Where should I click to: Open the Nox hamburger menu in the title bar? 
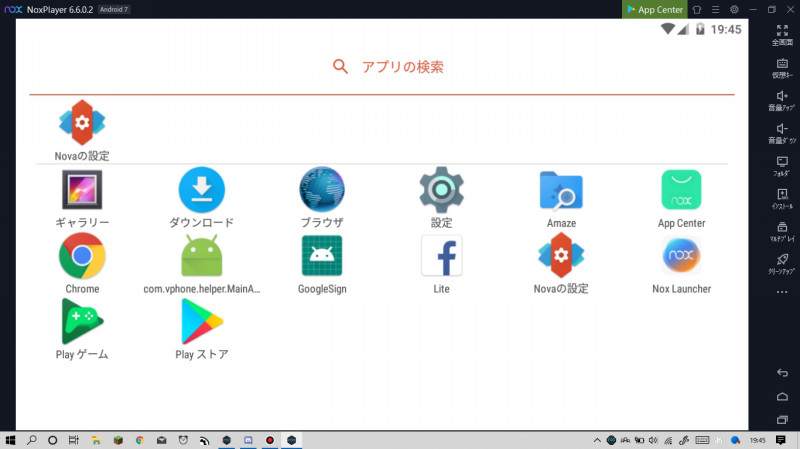tap(715, 9)
